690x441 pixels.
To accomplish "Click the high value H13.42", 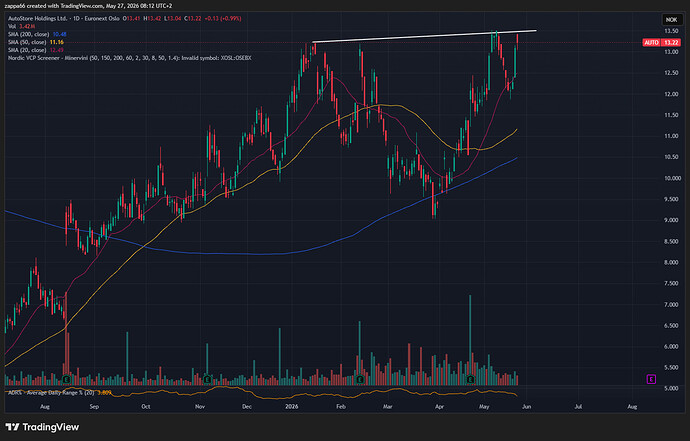I will 152,18.
